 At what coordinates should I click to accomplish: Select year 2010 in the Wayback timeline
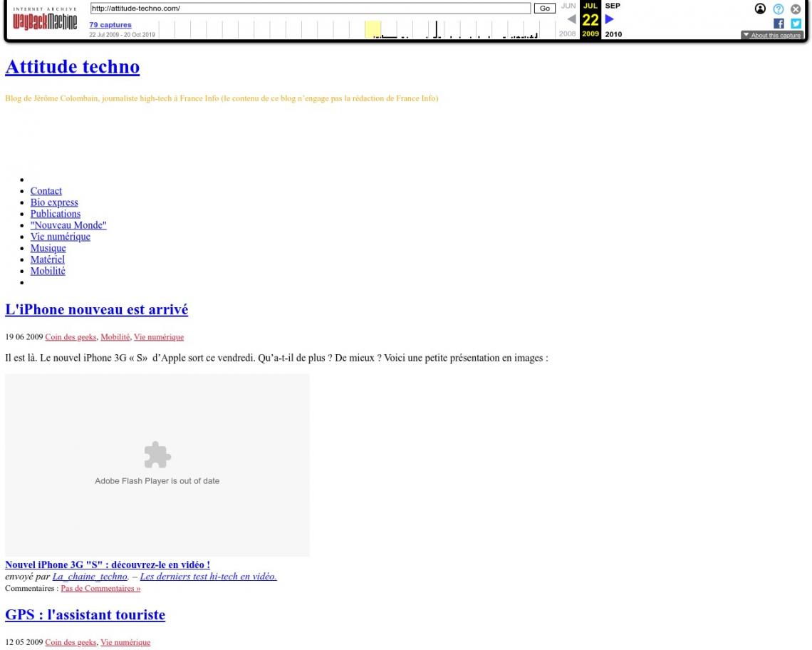click(613, 34)
